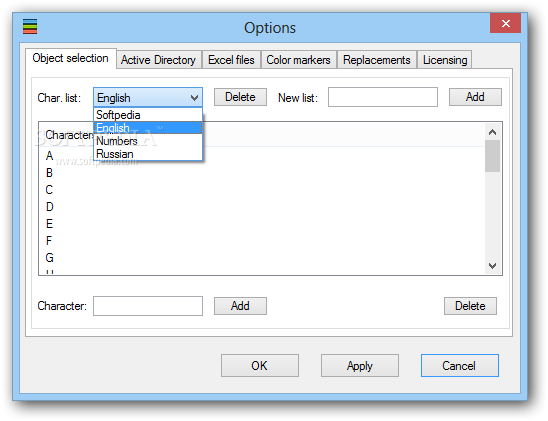The width and height of the screenshot is (548, 421).
Task: Click the scroll down arrow of characters list
Action: (x=492, y=266)
